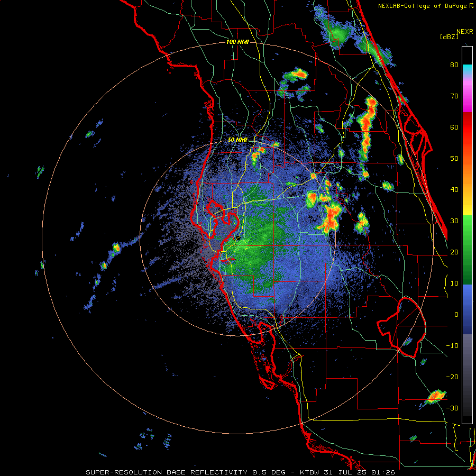Click the NEXR label above the legend

click(465, 32)
